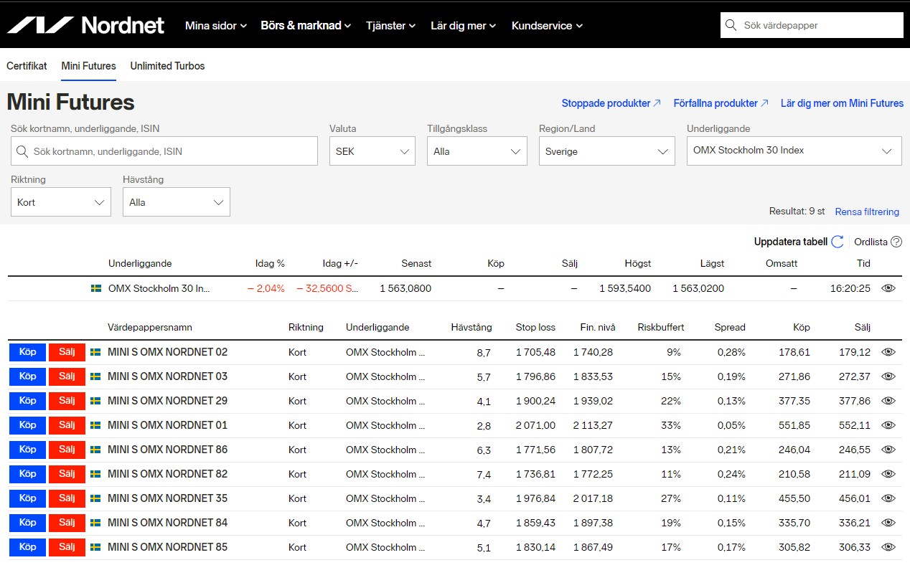
Task: Toggle watch eye for OMX Stockholm 30 index row
Action: [x=888, y=288]
